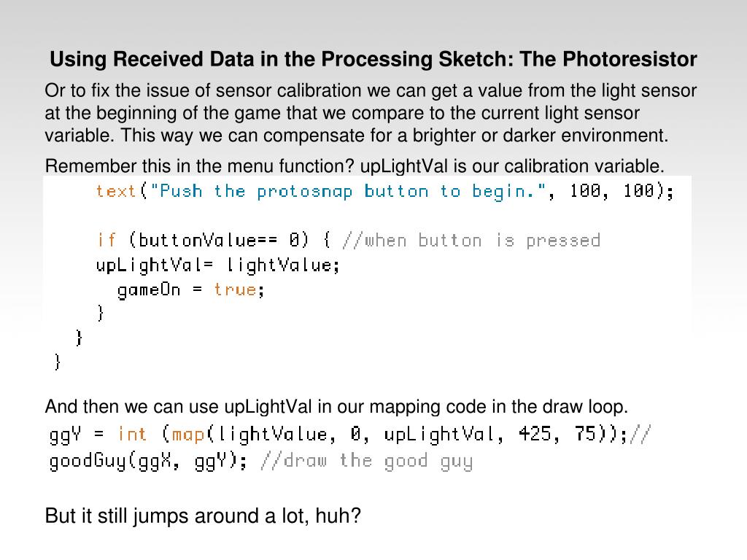
Task: Click the "gameOn" variable in the code
Action: (x=149, y=289)
